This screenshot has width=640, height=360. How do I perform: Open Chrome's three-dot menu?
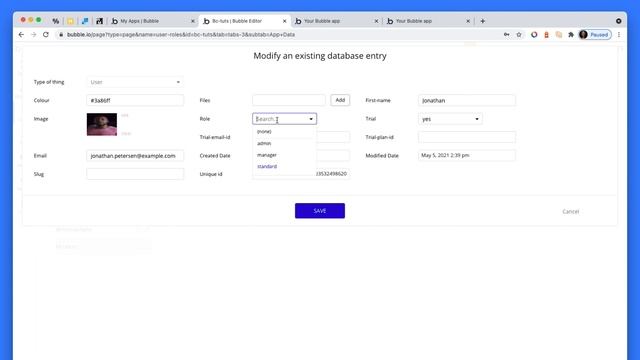tap(619, 35)
